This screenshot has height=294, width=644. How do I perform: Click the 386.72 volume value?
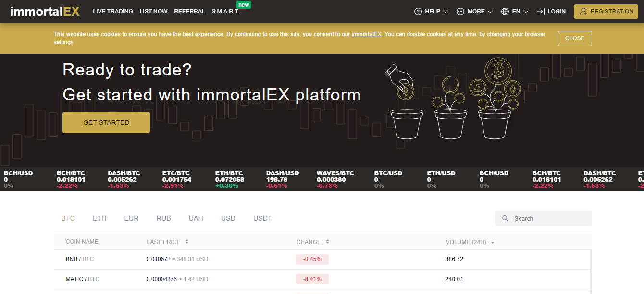tap(454, 259)
